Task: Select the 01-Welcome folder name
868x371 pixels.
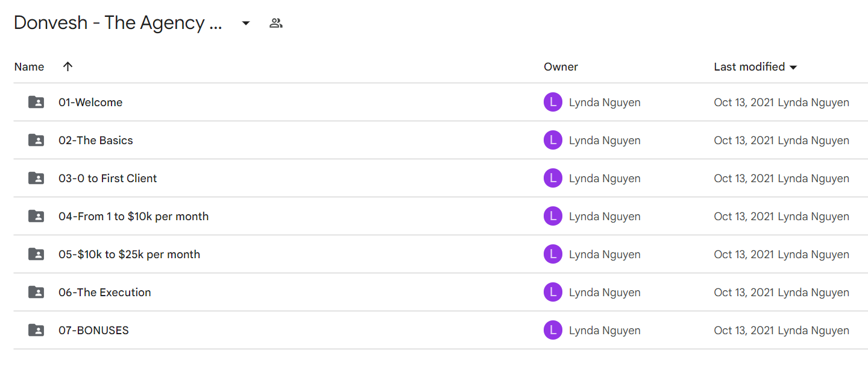Action: pyautogui.click(x=90, y=103)
